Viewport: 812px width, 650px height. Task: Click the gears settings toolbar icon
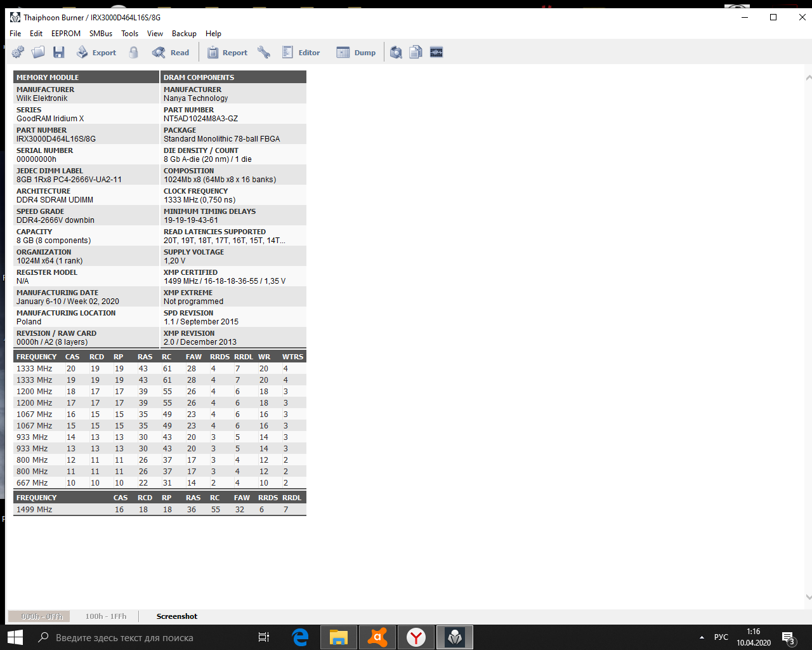(18, 53)
